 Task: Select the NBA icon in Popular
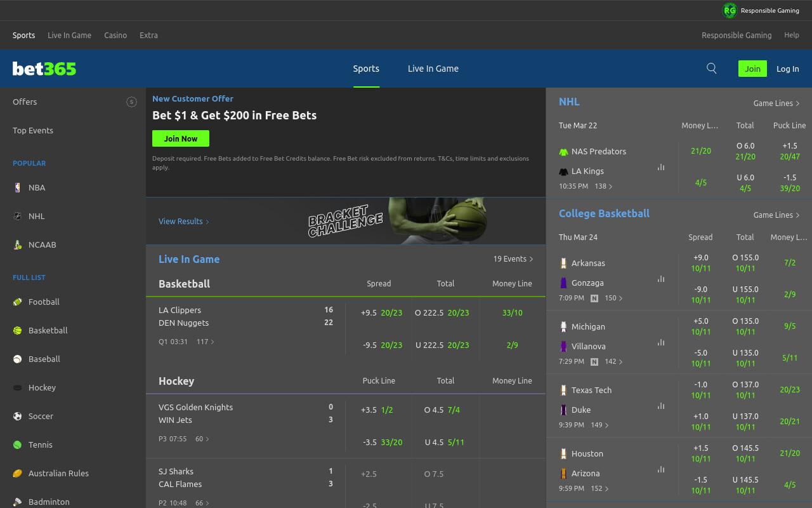click(x=18, y=187)
